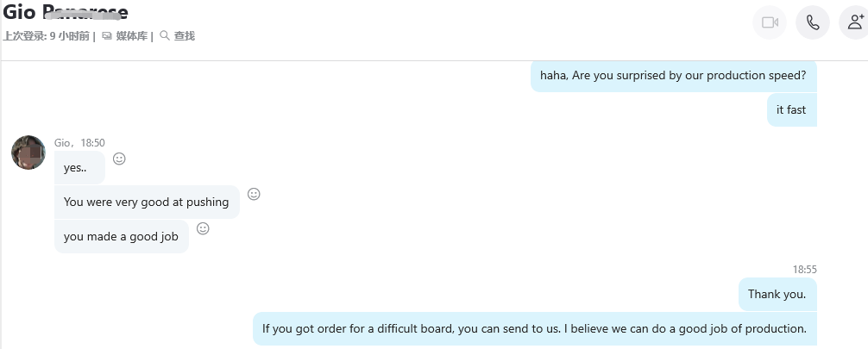Click the 18:55 message timestamp
The width and height of the screenshot is (868, 349).
click(x=804, y=270)
